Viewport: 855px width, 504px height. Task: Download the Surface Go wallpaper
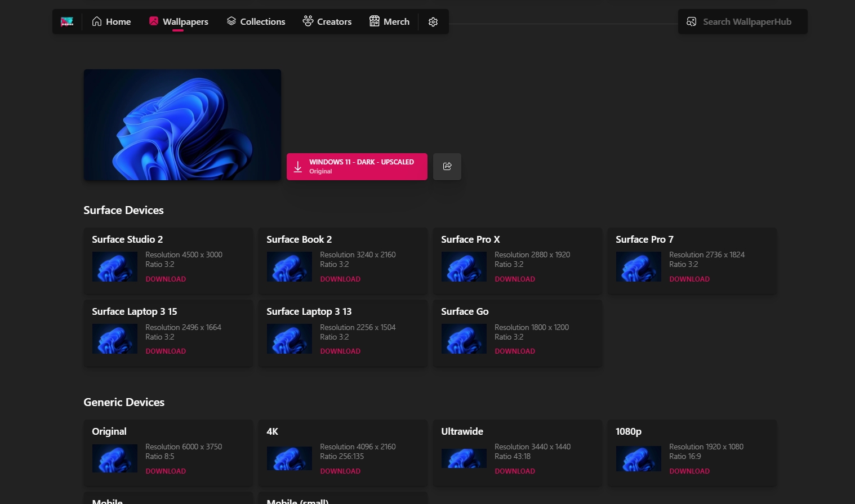point(515,351)
